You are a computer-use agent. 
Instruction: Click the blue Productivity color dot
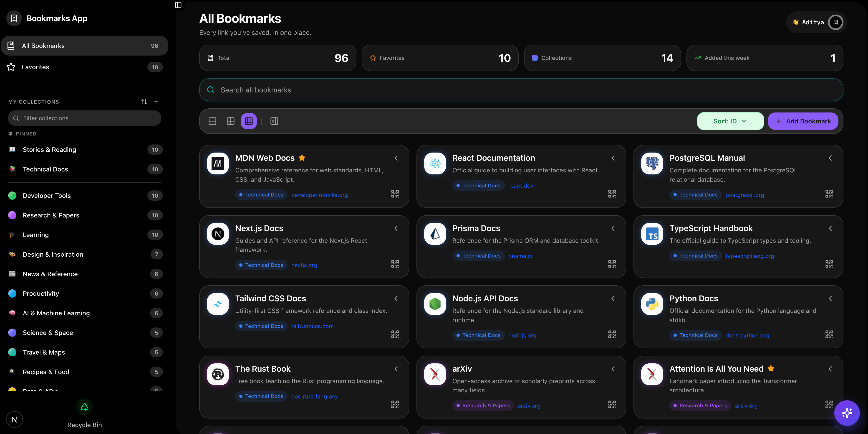12,293
